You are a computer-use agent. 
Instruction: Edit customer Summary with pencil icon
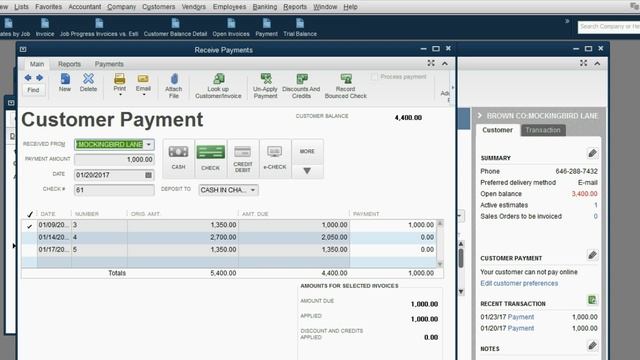click(x=592, y=153)
